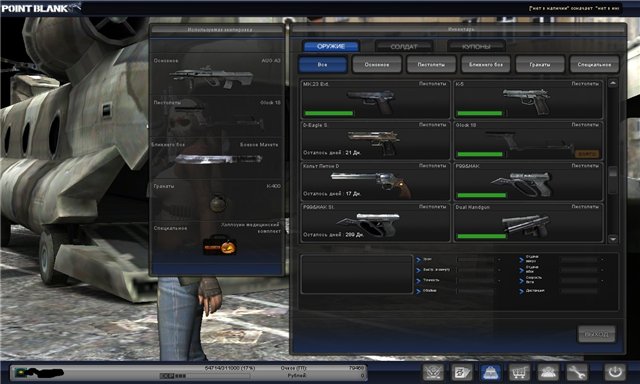
Task: Filter inventory by Гранаты category
Action: [x=540, y=64]
